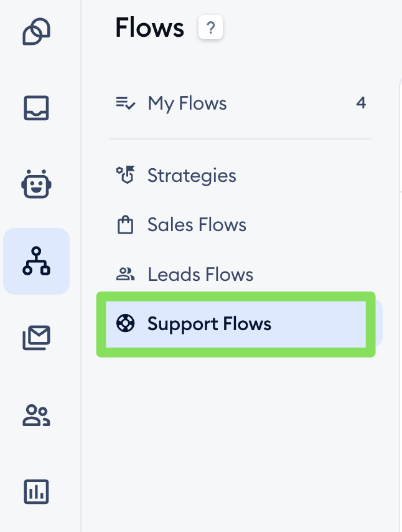The image size is (402, 532).
Task: Open the chat conversations sidebar icon
Action: point(36,32)
